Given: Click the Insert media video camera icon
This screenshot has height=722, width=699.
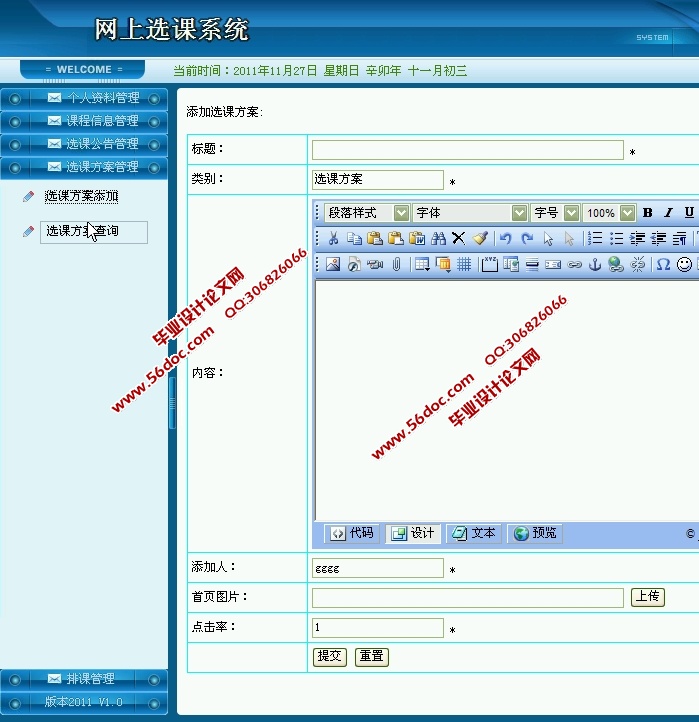Looking at the screenshot, I should click(x=375, y=264).
